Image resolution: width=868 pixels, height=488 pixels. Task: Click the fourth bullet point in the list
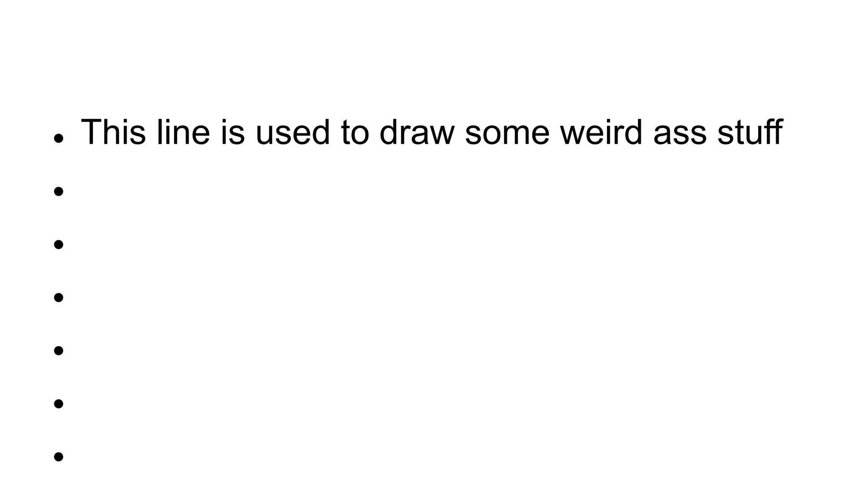click(x=58, y=297)
